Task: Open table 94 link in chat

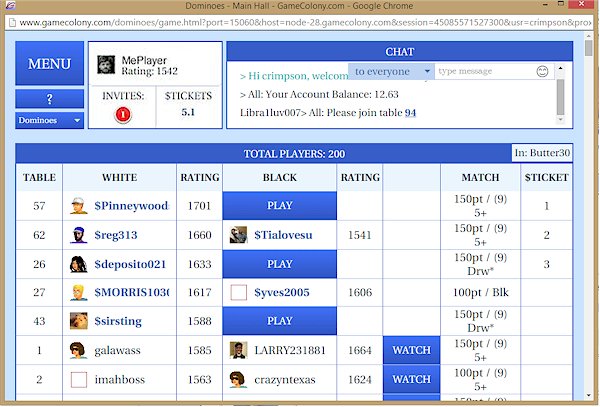Action: click(410, 113)
